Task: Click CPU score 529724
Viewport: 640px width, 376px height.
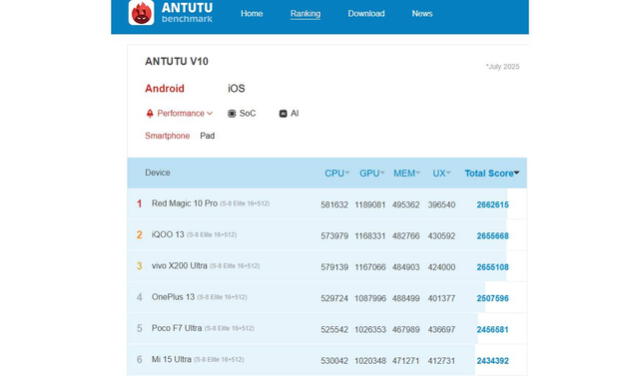Action: tap(334, 298)
